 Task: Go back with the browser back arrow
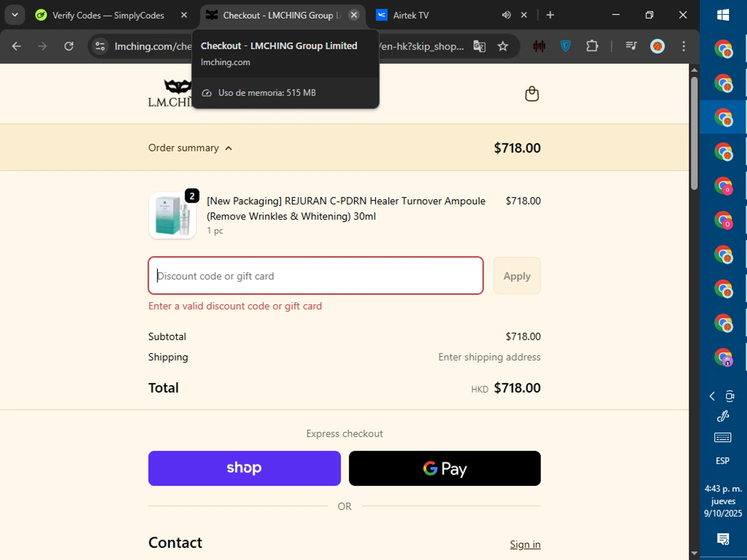pyautogui.click(x=16, y=46)
